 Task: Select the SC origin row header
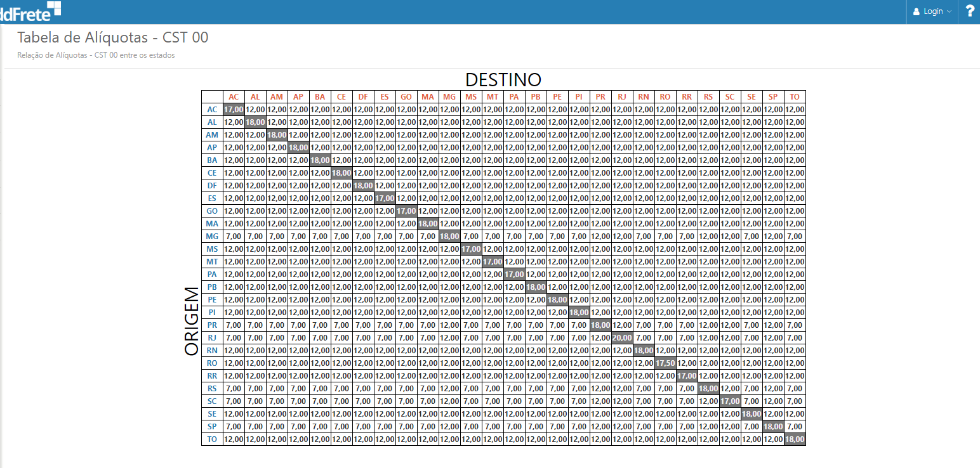pos(212,401)
